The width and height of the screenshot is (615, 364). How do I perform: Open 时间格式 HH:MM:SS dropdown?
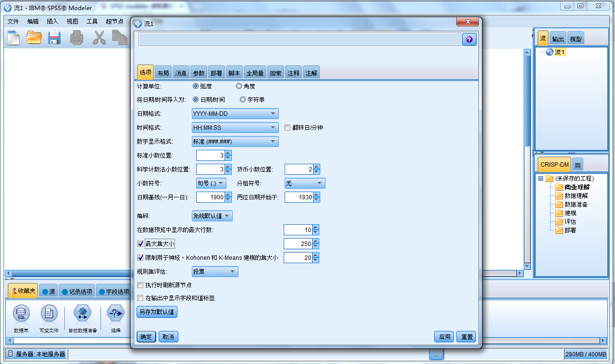point(235,128)
